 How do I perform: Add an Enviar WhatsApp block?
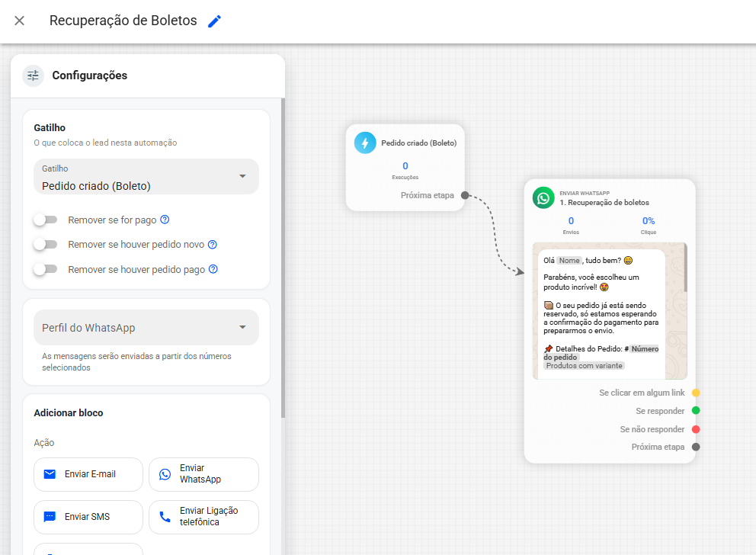203,474
